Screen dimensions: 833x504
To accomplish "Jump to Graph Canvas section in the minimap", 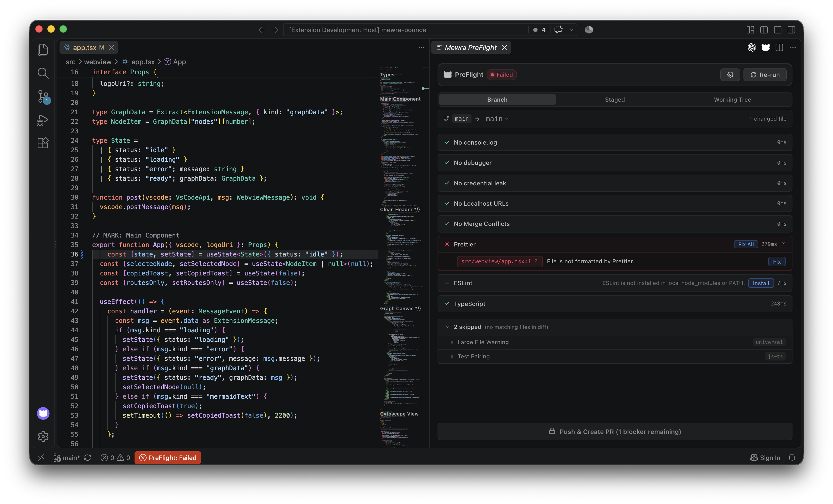I will [400, 308].
